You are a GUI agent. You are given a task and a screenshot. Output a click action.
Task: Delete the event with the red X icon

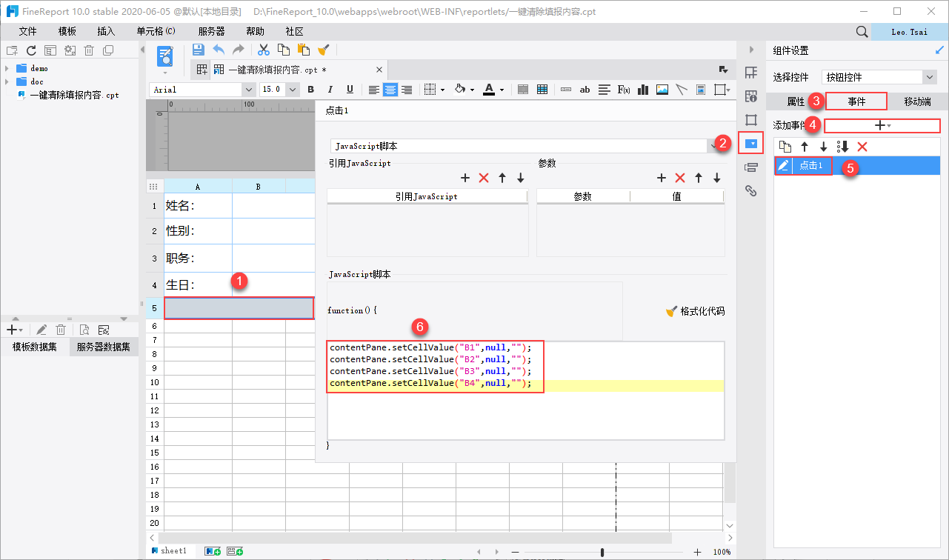(x=862, y=147)
